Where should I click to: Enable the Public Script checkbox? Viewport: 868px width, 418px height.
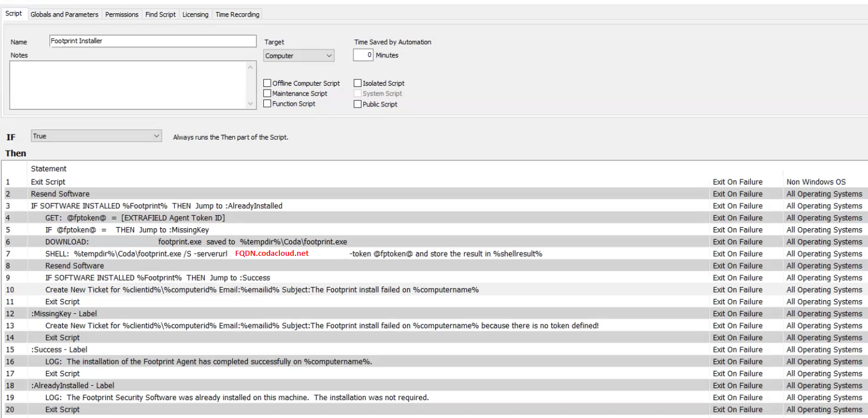(x=357, y=103)
